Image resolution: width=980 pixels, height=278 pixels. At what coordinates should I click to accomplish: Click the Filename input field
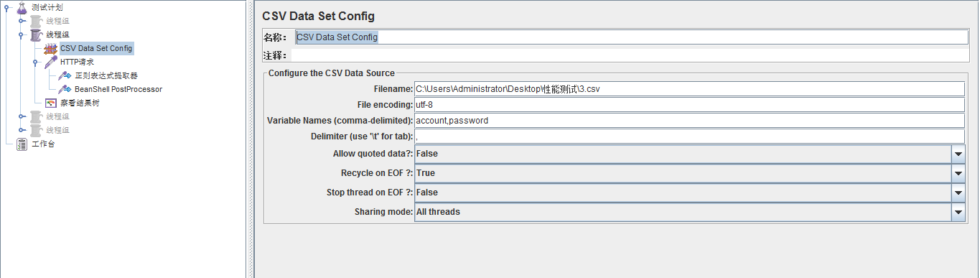[689, 89]
